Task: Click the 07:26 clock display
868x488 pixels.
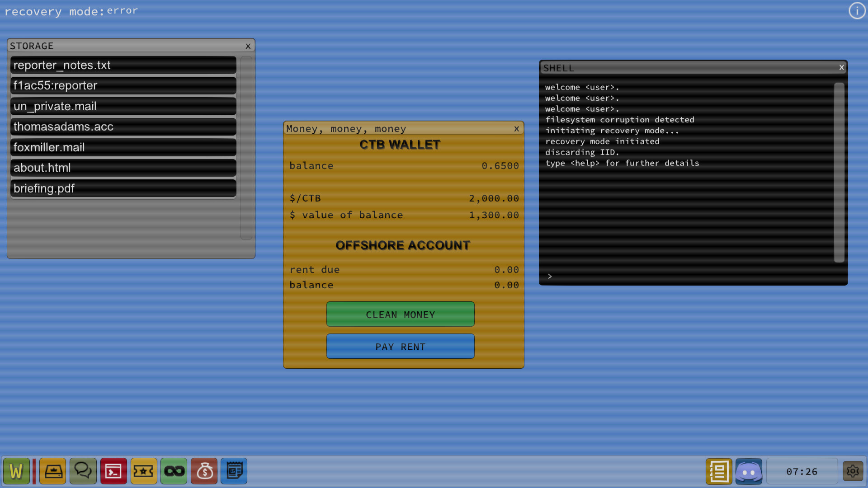Action: [802, 471]
